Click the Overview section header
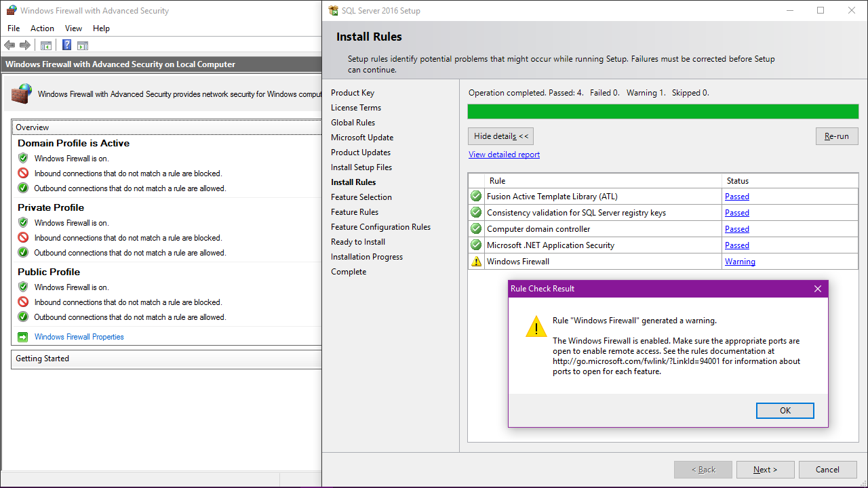 tap(166, 127)
